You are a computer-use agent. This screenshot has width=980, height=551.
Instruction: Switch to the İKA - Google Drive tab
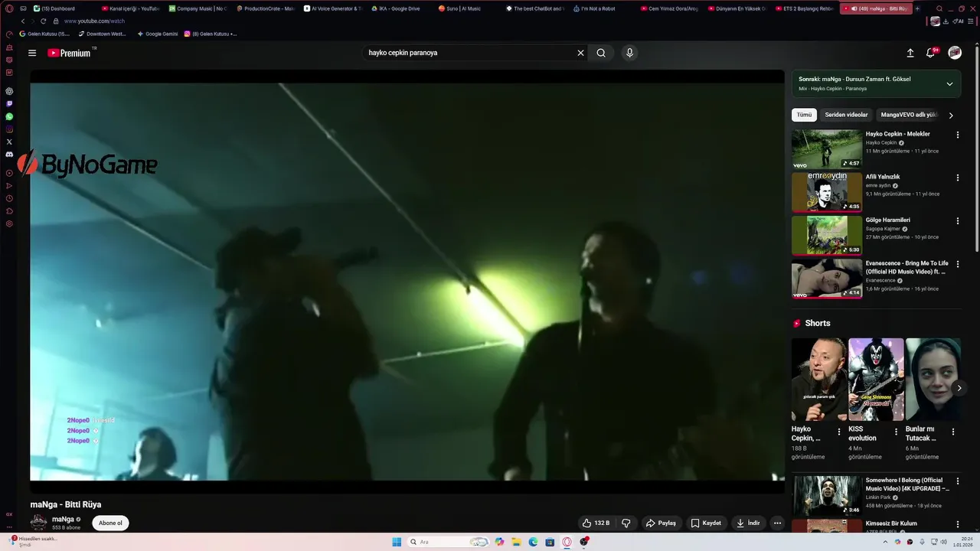point(398,8)
